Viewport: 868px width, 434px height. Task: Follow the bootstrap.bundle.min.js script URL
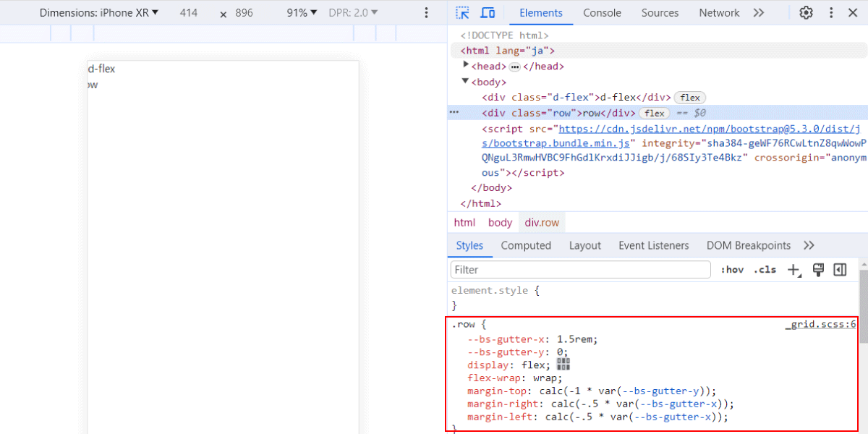[x=671, y=136]
